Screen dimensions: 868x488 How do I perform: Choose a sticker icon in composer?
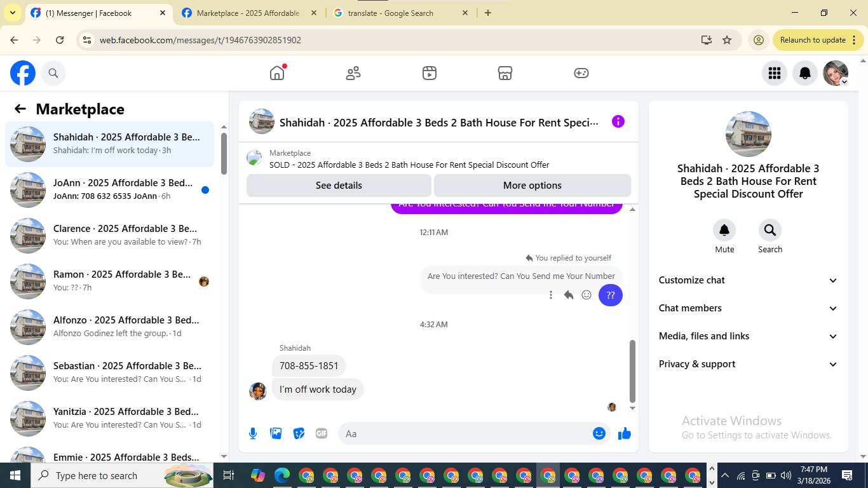[x=299, y=433]
